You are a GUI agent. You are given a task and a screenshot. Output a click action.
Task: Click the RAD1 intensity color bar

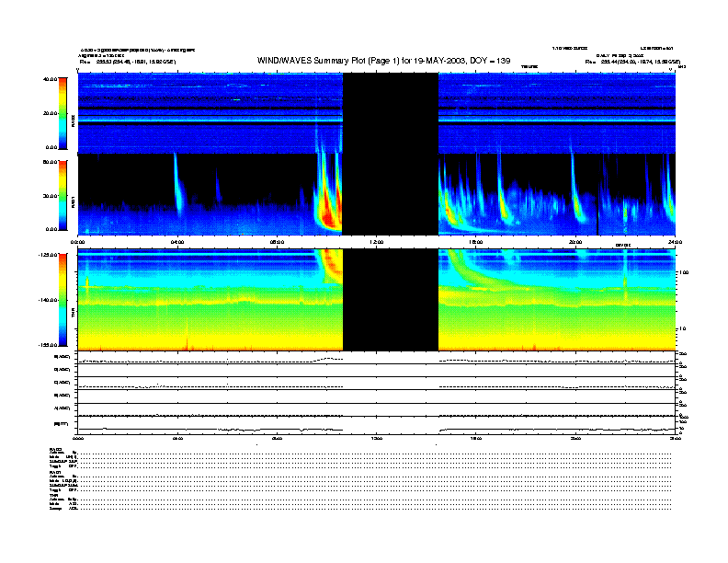pos(63,196)
